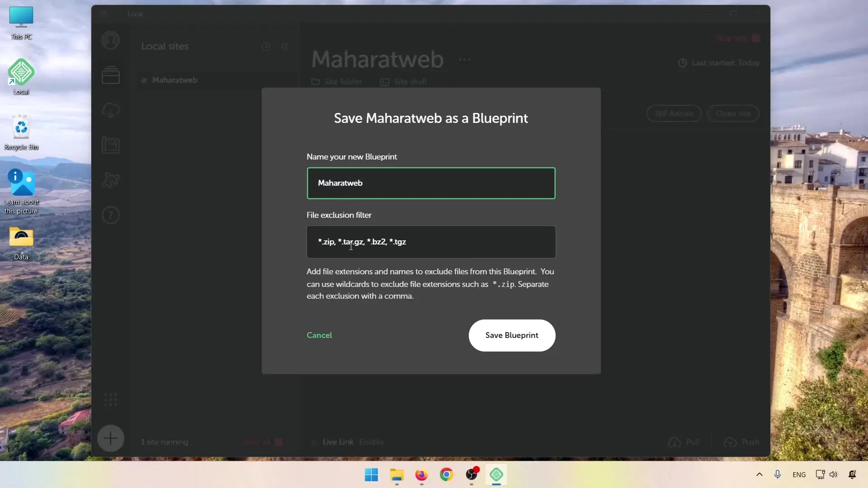Focus the Blueprint name input field

pos(431,183)
